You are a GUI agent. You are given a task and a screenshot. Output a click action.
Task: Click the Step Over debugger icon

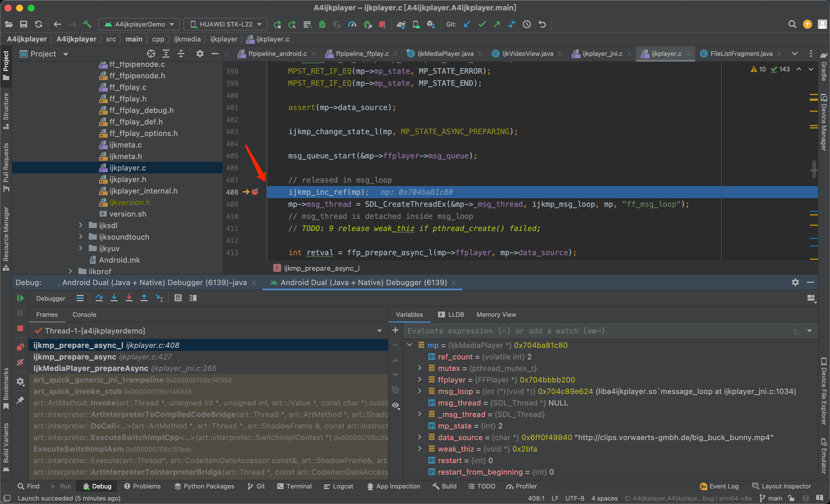pyautogui.click(x=99, y=298)
